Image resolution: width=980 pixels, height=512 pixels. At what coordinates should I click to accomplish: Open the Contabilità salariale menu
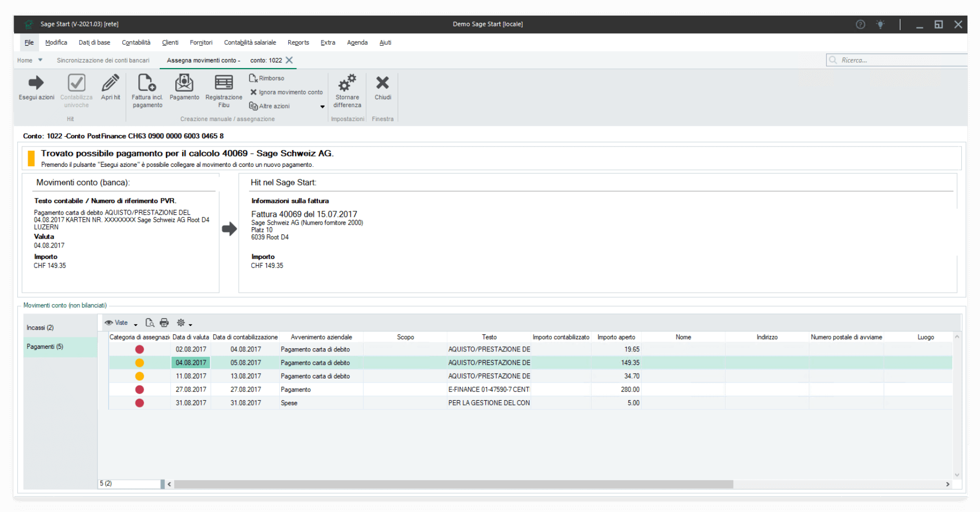pos(250,43)
